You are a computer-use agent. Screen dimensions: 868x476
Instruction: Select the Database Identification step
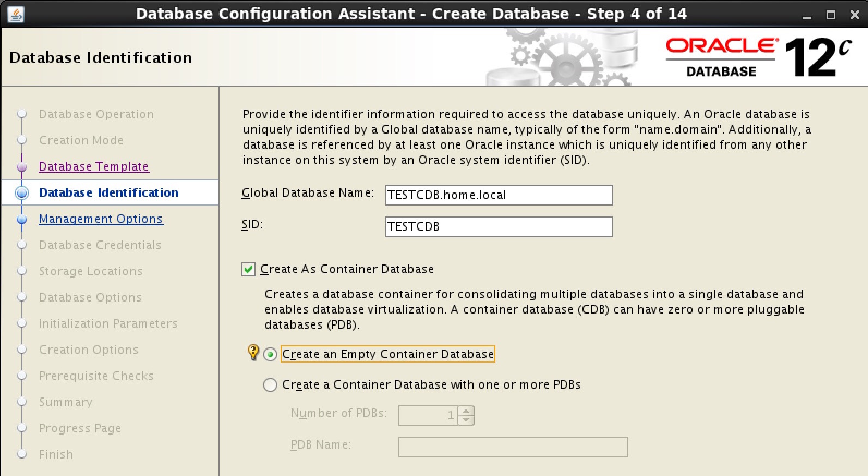[x=109, y=192]
